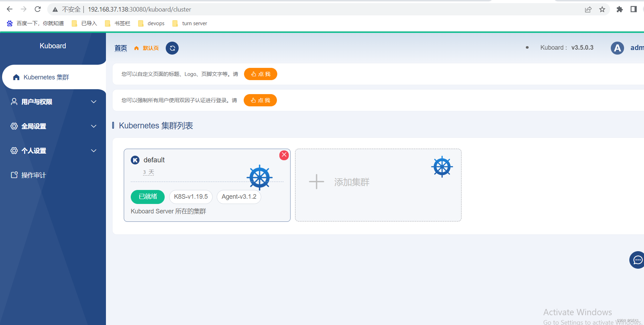The width and height of the screenshot is (644, 325).
Task: Click the first 点我 button for page customization
Action: [260, 74]
